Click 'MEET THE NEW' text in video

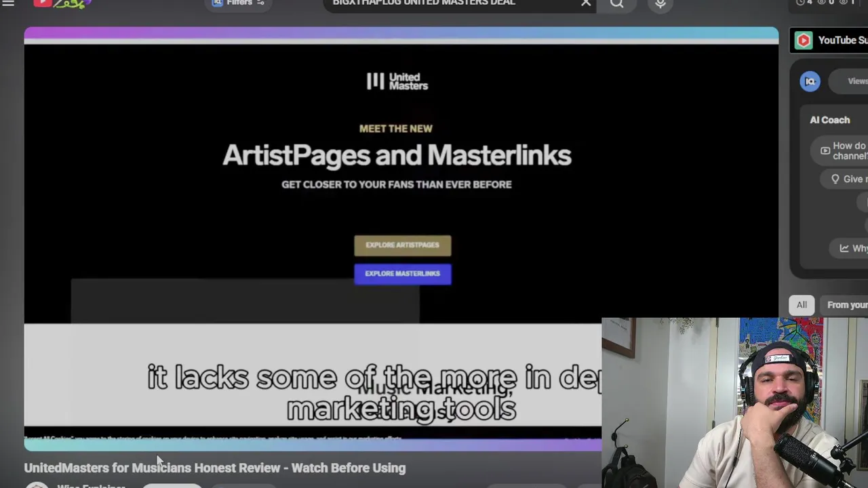point(396,129)
